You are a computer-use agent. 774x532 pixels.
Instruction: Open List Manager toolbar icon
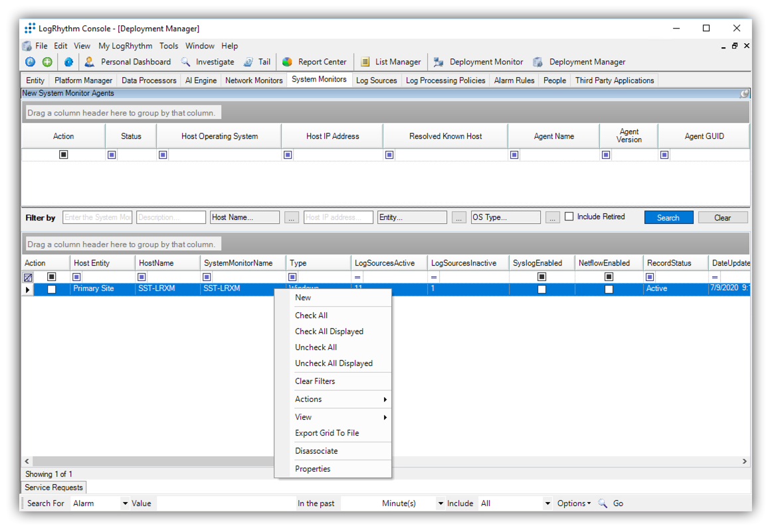pyautogui.click(x=365, y=62)
